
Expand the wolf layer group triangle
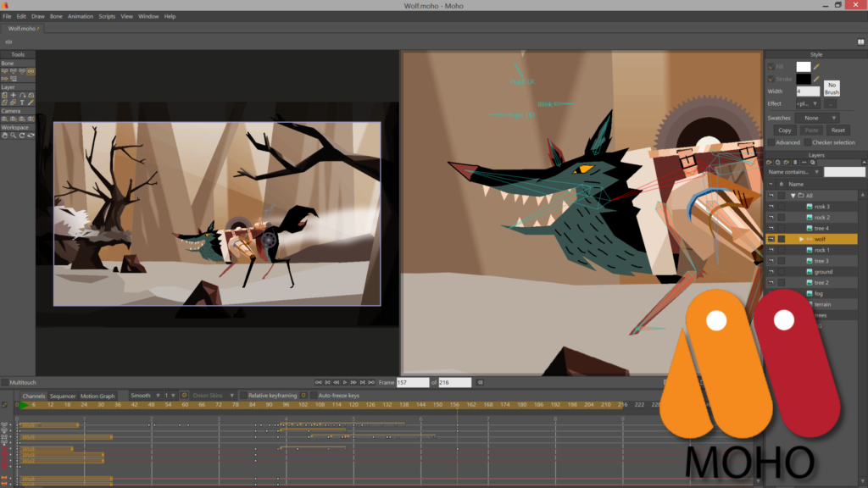click(x=801, y=239)
